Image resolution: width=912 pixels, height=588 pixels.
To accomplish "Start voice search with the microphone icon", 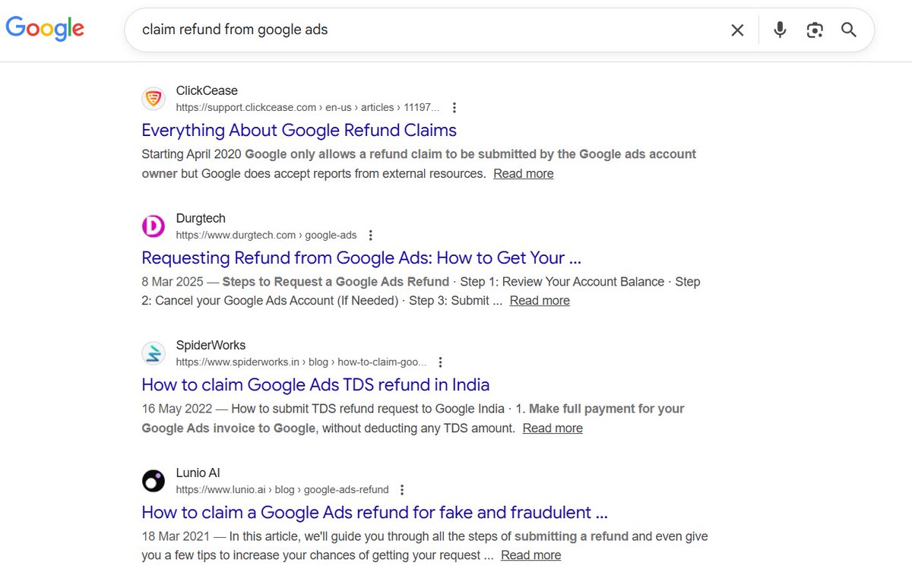I will click(x=780, y=30).
